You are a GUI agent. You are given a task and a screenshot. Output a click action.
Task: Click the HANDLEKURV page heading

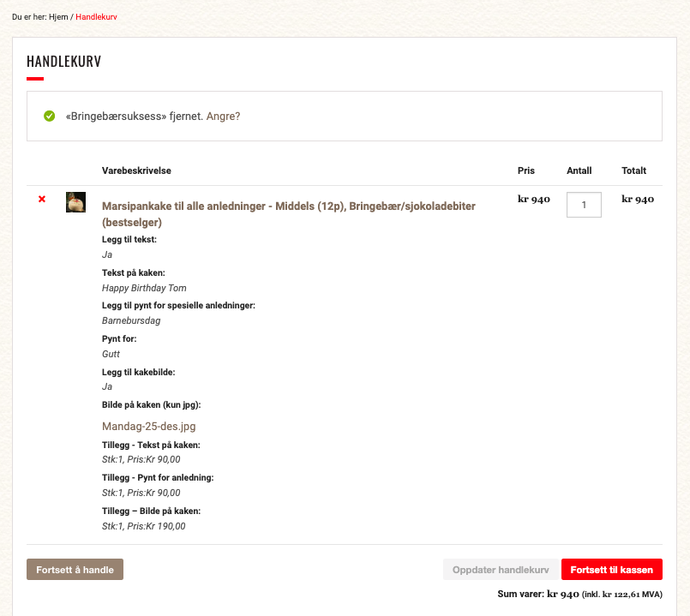pos(63,62)
